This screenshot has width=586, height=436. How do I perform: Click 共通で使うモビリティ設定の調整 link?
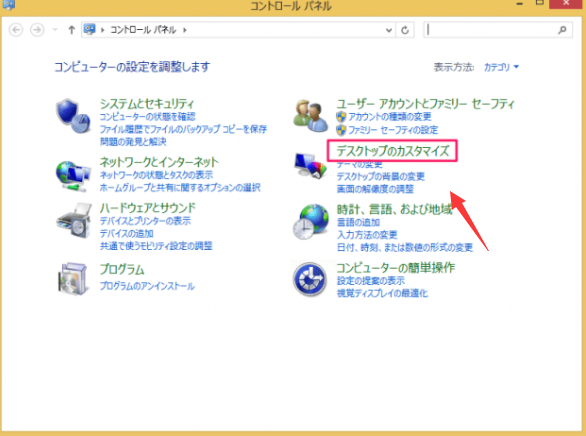pos(156,246)
